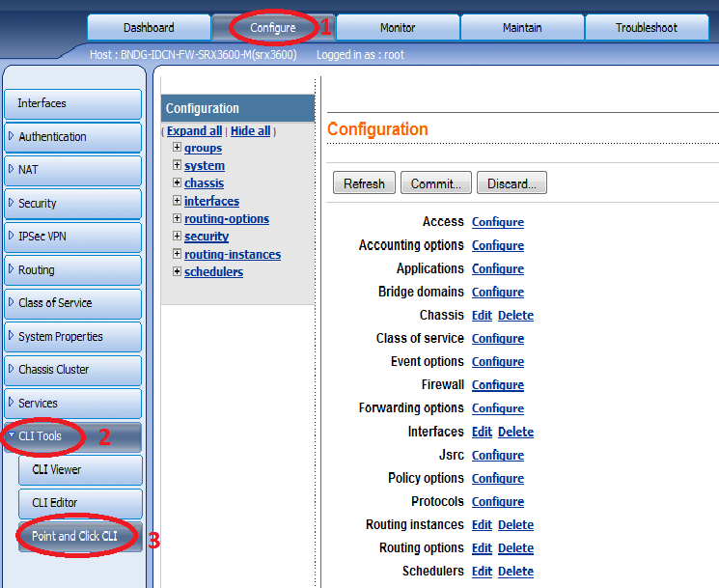
Task: Click the Hide all link
Action: pos(250,131)
